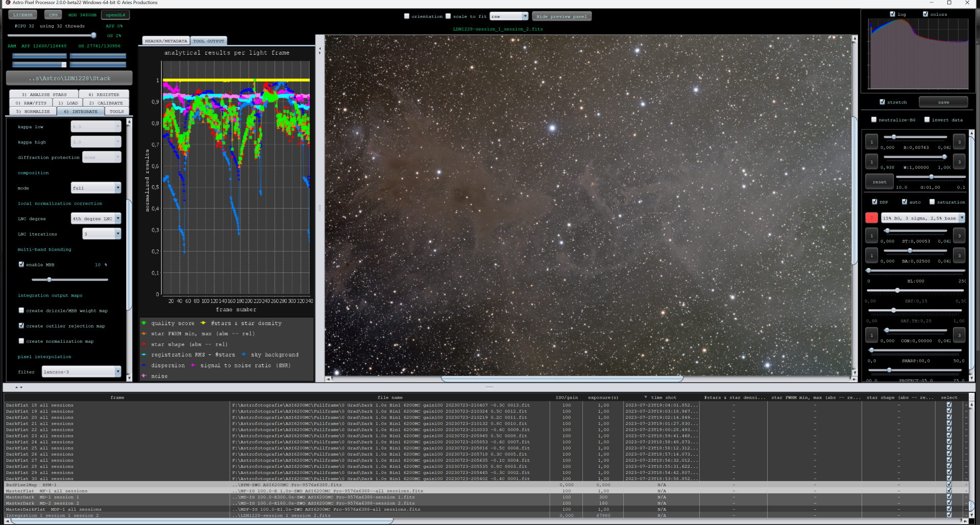Open the raw preview mode dropdown

point(509,16)
